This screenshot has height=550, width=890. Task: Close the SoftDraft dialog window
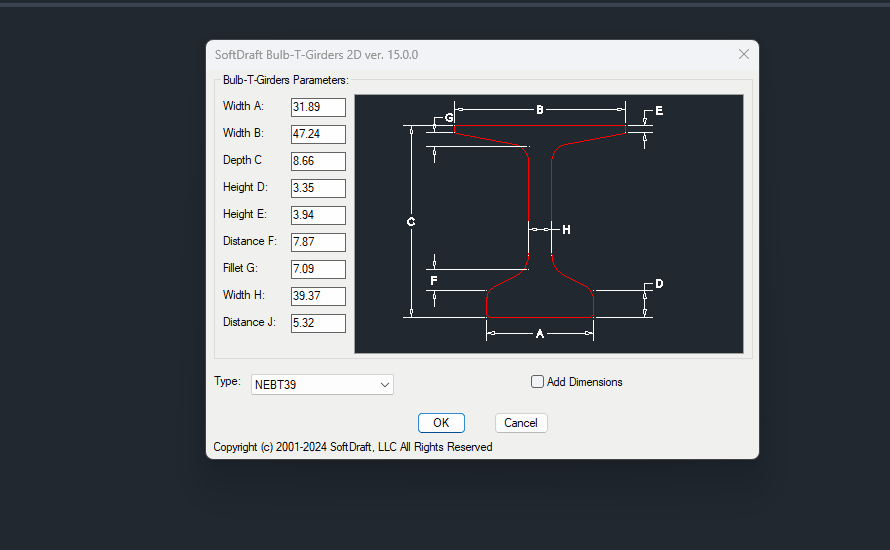tap(743, 54)
